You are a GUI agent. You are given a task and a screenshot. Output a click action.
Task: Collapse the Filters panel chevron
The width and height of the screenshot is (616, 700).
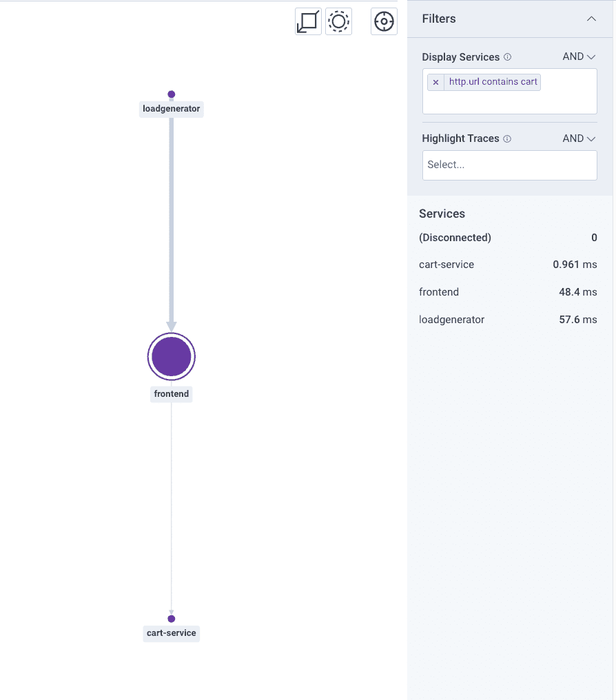(591, 19)
